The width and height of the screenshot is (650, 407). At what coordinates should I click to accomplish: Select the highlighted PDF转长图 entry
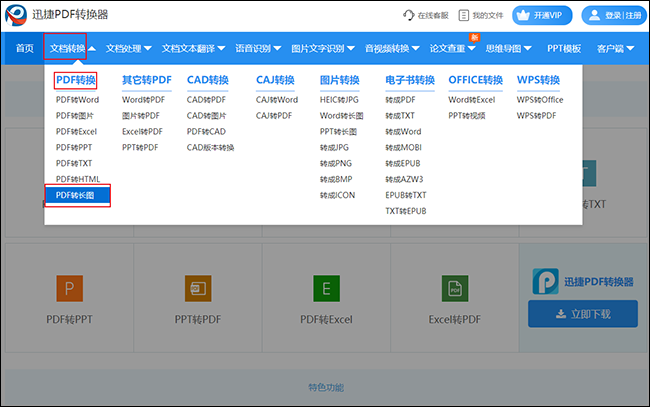78,195
